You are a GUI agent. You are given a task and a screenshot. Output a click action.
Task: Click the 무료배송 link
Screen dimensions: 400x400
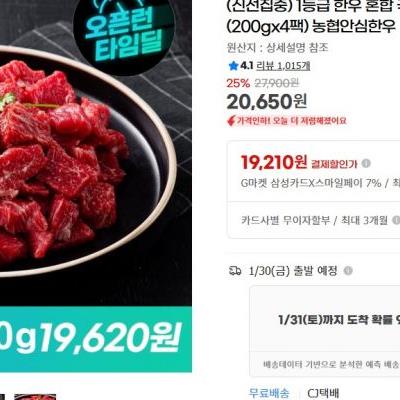point(270,394)
